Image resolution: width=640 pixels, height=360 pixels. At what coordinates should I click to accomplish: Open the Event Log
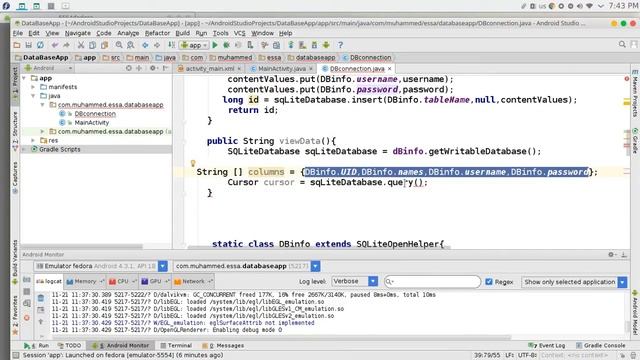[x=547, y=346]
